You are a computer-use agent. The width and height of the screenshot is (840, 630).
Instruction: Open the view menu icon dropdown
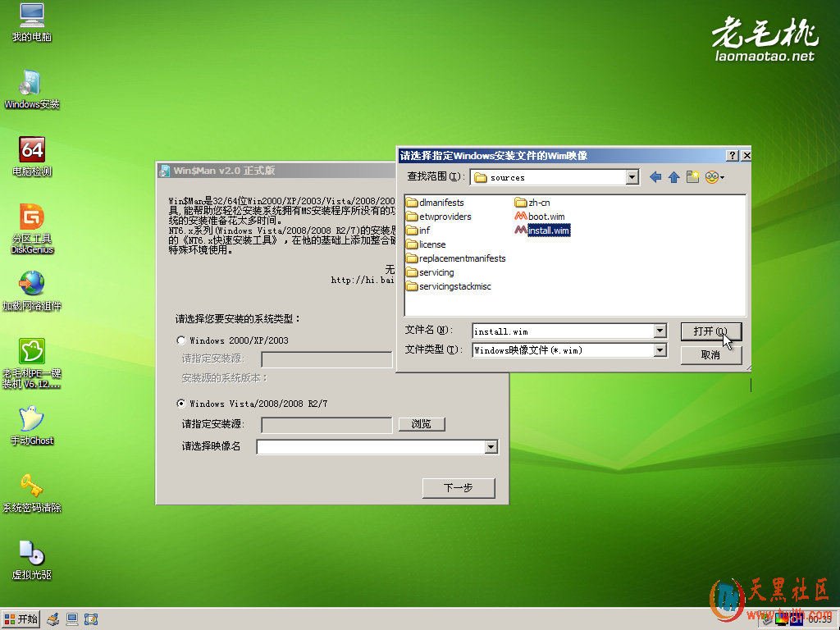click(x=714, y=177)
